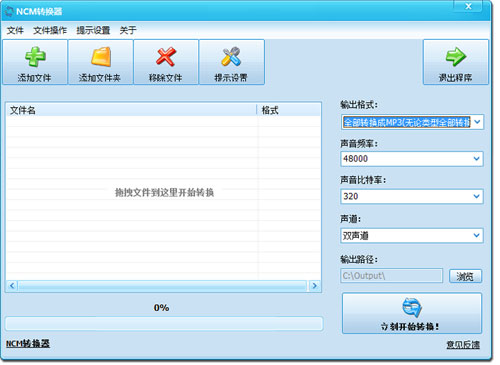Screen dimensions: 500x365
Task: Expand the 输出格式 dropdown
Action: click(477, 122)
